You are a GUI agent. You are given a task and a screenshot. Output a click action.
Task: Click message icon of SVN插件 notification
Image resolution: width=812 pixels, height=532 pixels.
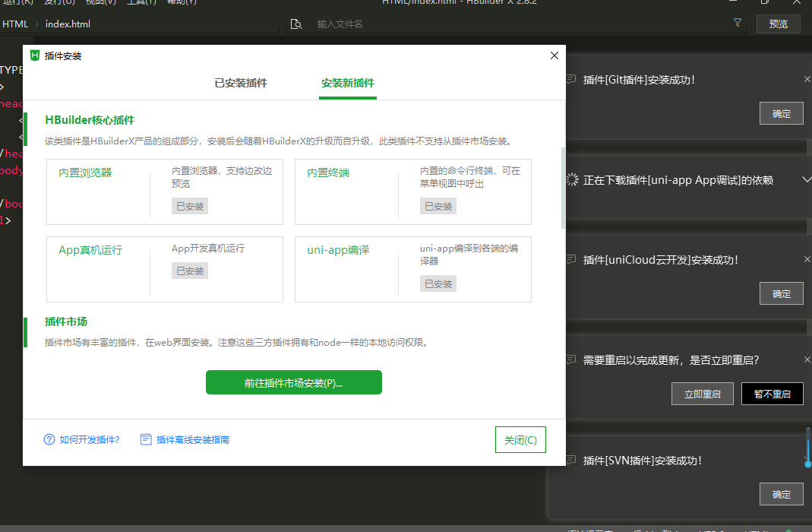coord(571,460)
